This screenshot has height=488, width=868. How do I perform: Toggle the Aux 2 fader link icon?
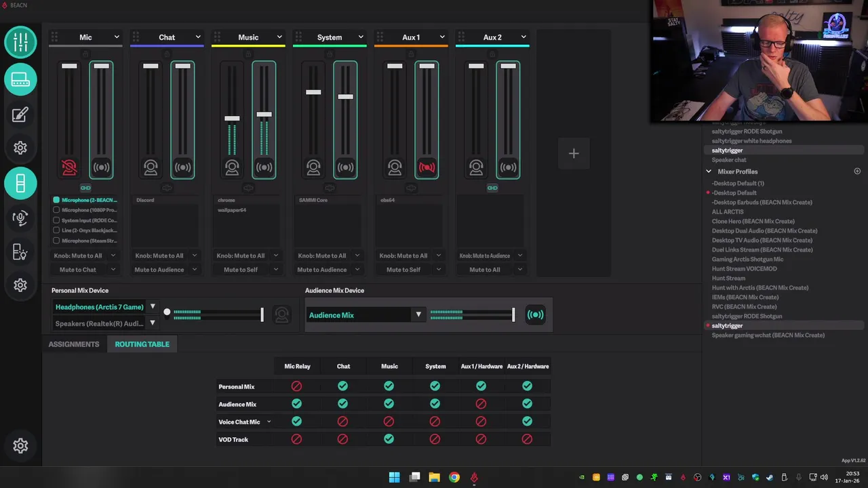[492, 188]
